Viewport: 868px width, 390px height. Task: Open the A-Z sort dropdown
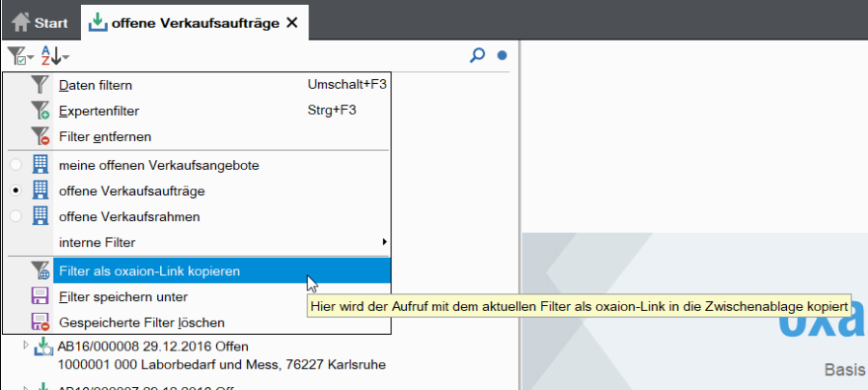pyautogui.click(x=55, y=56)
